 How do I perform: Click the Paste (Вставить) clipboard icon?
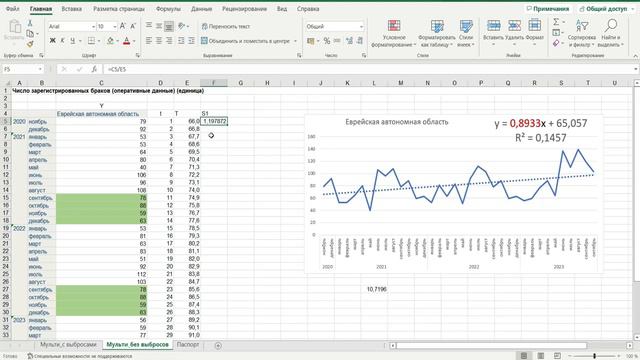point(15,30)
